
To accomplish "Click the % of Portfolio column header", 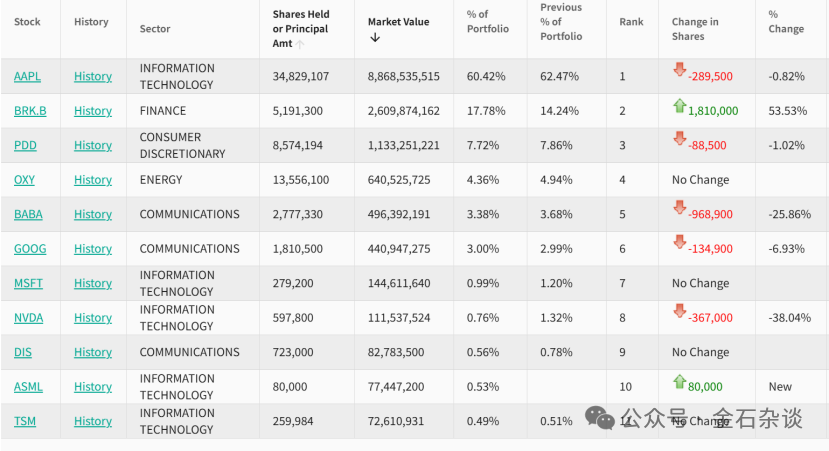I will tap(487, 21).
